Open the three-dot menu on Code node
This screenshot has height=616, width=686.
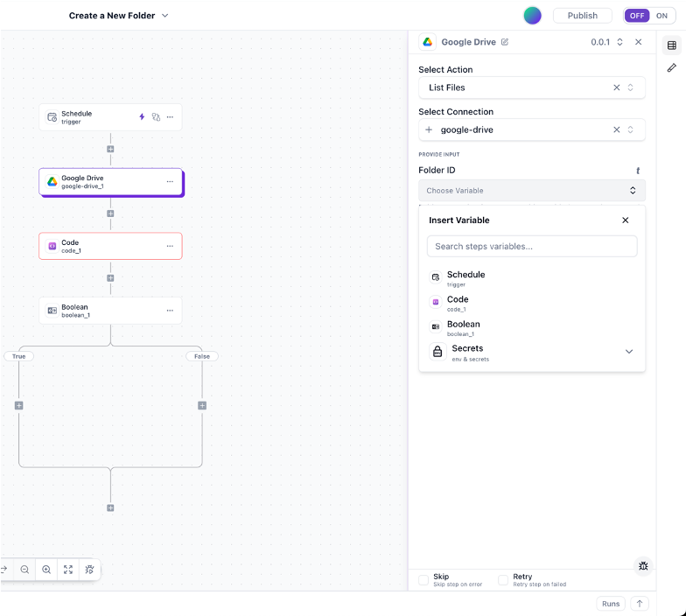[170, 247]
